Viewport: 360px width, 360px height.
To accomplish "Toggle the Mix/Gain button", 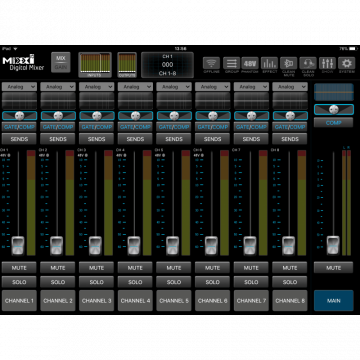I will click(x=61, y=62).
